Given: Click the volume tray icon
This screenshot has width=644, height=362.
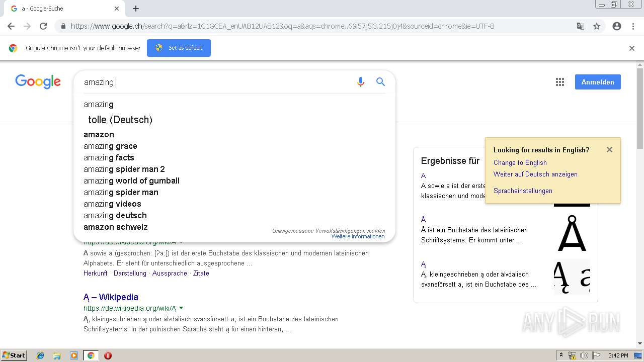Looking at the screenshot, I should (584, 355).
